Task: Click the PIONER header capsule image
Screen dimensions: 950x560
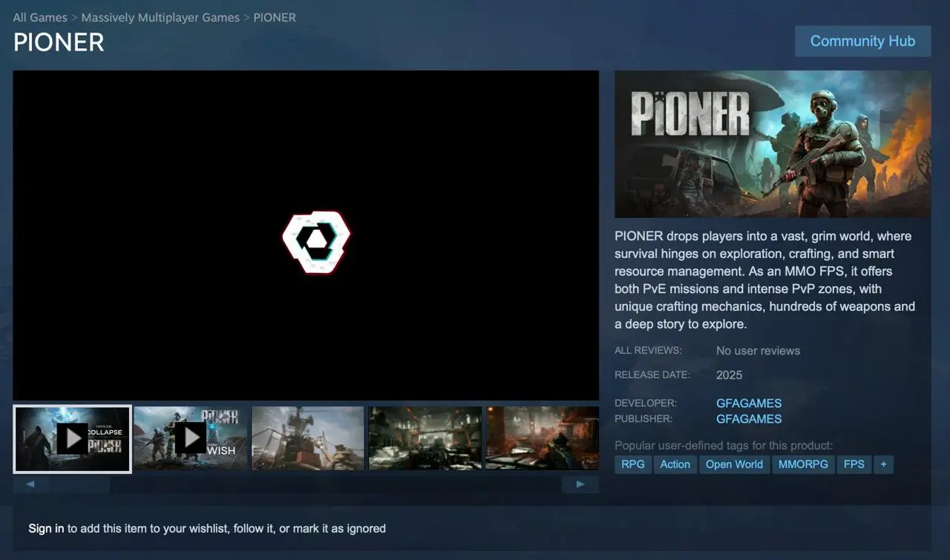Action: coord(773,144)
